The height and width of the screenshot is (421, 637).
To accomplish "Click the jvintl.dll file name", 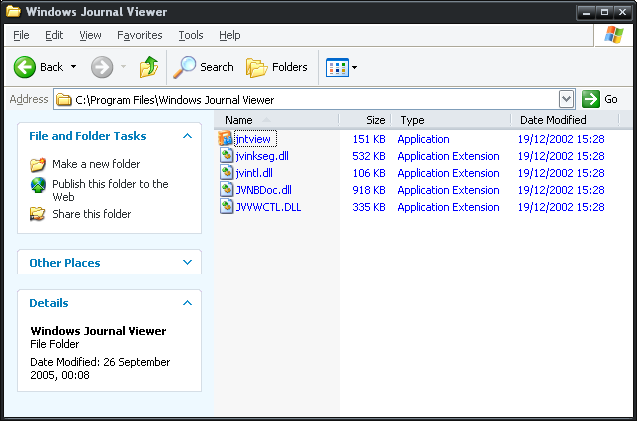I will tap(254, 173).
